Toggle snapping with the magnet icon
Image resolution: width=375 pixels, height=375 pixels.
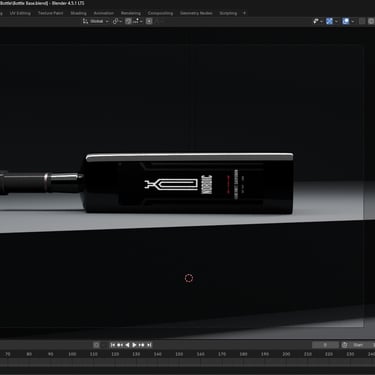click(128, 21)
